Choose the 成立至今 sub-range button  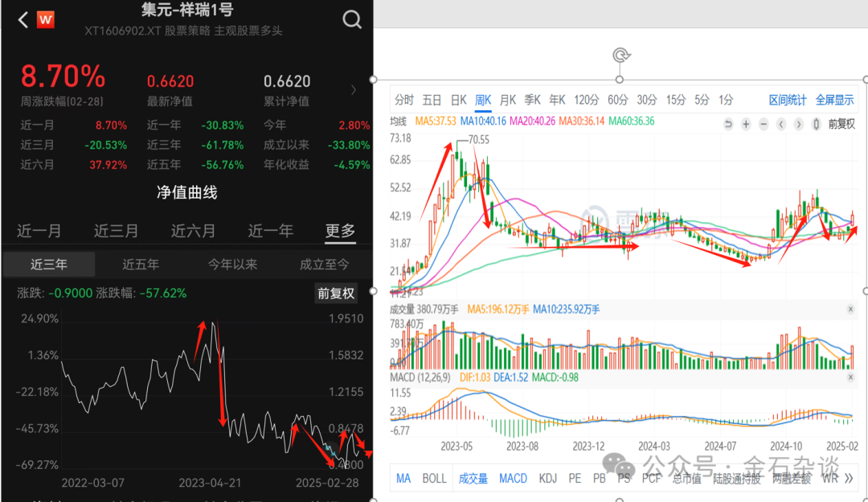[325, 265]
